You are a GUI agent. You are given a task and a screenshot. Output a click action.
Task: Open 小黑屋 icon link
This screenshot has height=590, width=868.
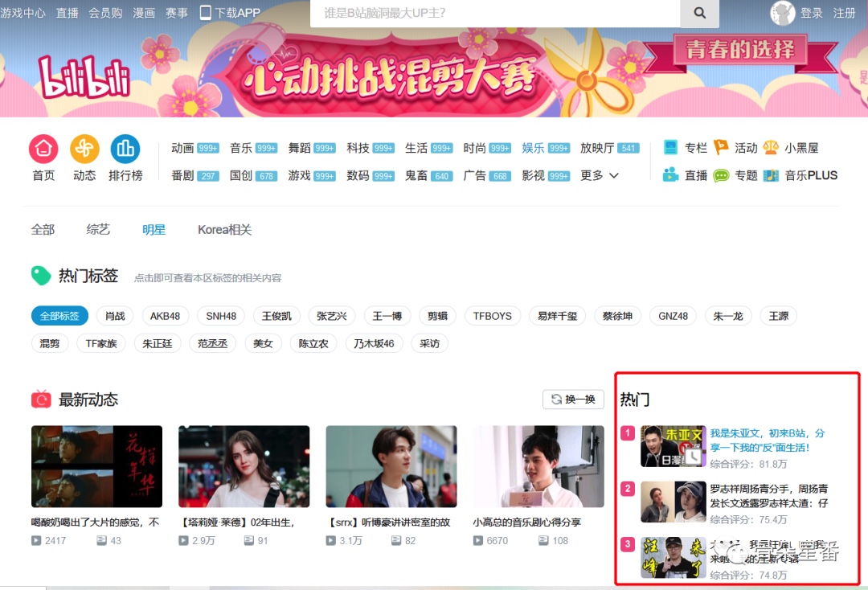click(771, 148)
